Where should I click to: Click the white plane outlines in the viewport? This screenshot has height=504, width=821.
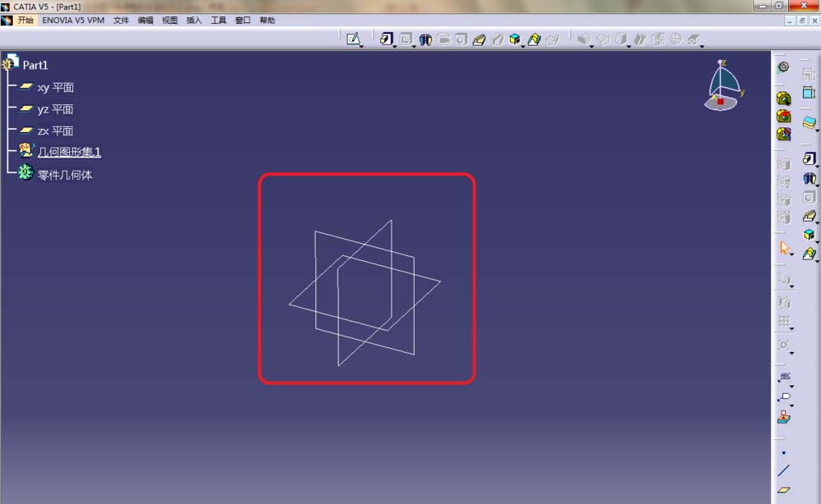(x=365, y=293)
